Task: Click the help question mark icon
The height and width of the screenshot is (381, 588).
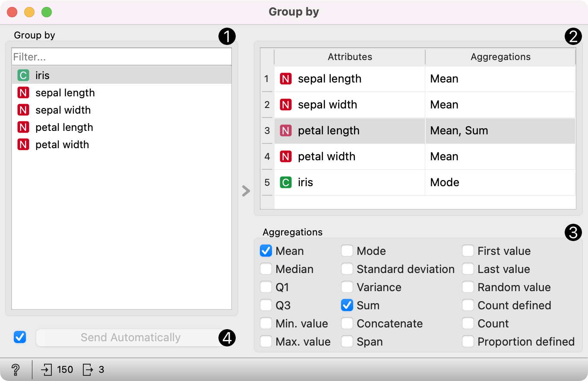Action: [x=16, y=370]
